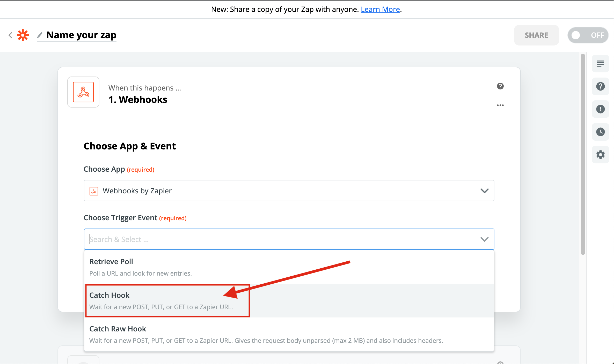Click the SHARE button

coord(536,35)
